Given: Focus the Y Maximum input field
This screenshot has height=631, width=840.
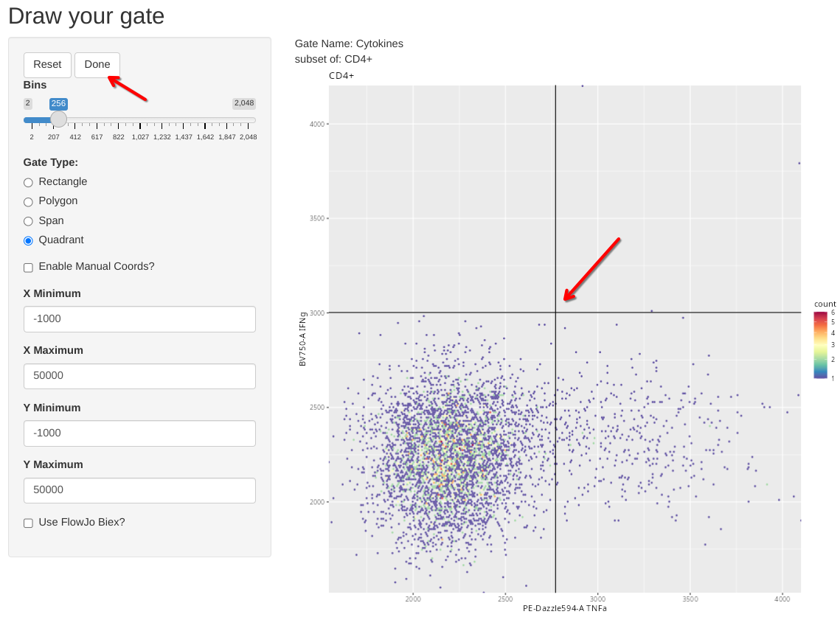Looking at the screenshot, I should tap(139, 490).
